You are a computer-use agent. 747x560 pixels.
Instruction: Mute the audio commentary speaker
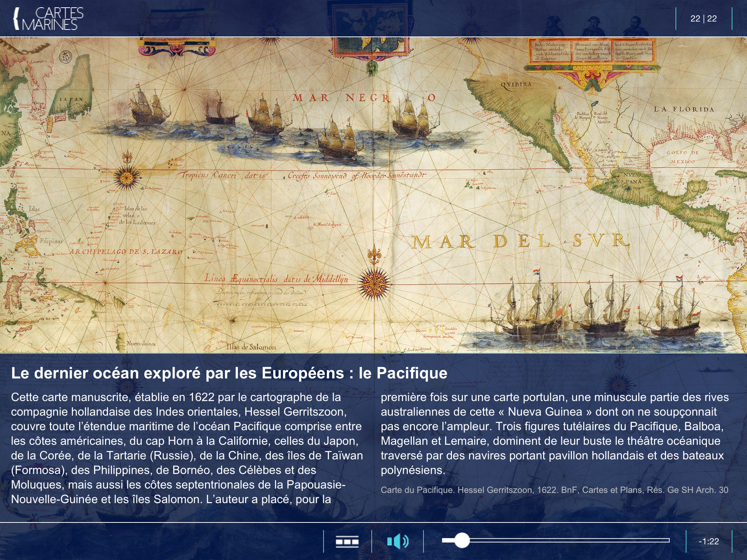(398, 541)
